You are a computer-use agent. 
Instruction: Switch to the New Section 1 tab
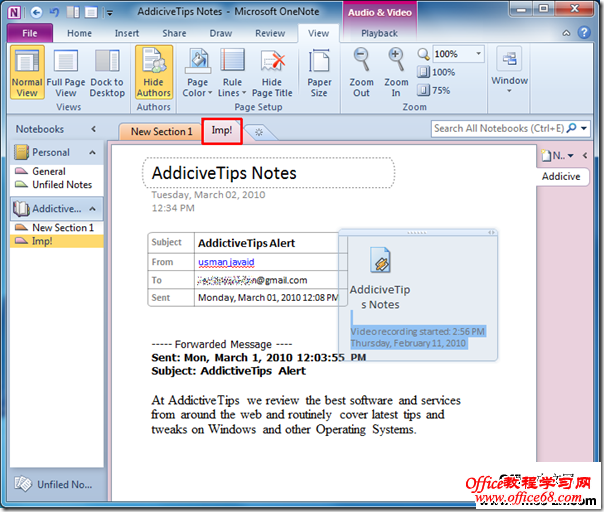coord(161,132)
